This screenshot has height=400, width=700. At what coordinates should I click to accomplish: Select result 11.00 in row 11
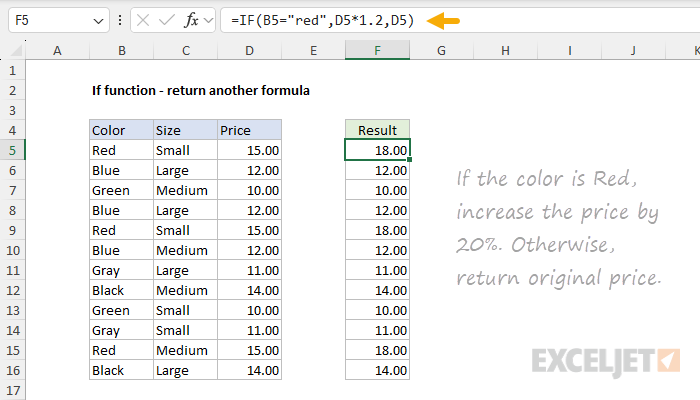377,271
